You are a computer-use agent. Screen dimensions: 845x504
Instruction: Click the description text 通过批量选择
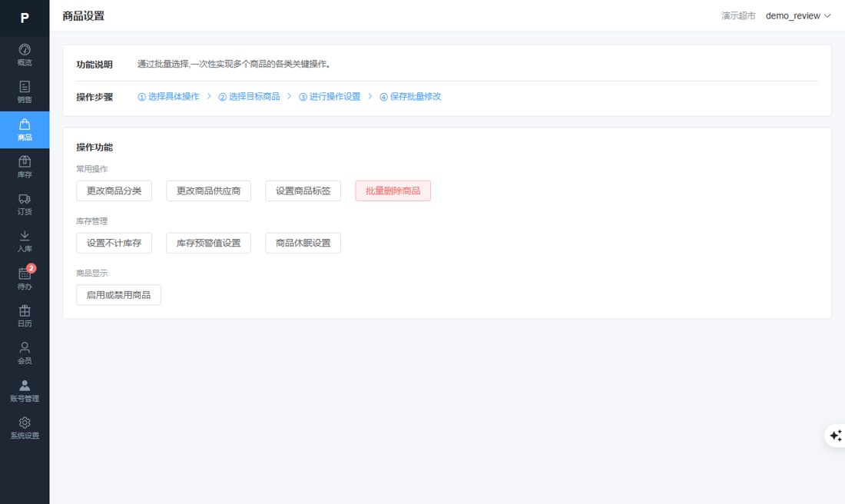pyautogui.click(x=234, y=64)
